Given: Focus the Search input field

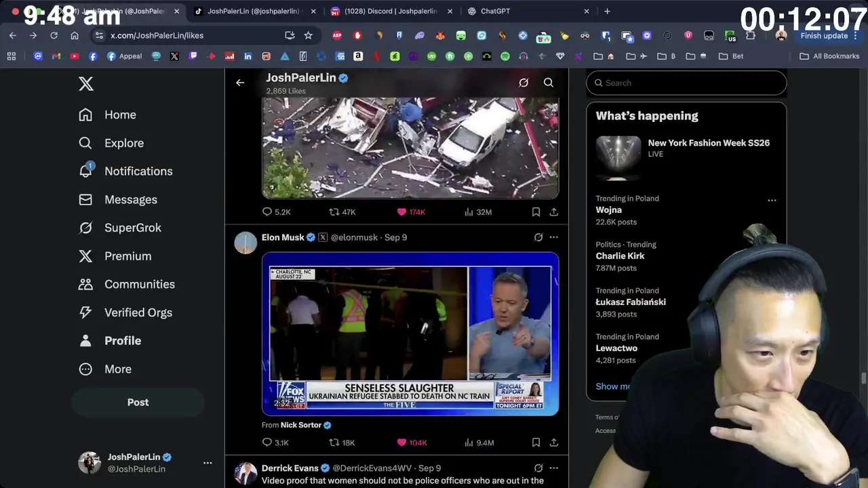Looking at the screenshot, I should [x=686, y=83].
